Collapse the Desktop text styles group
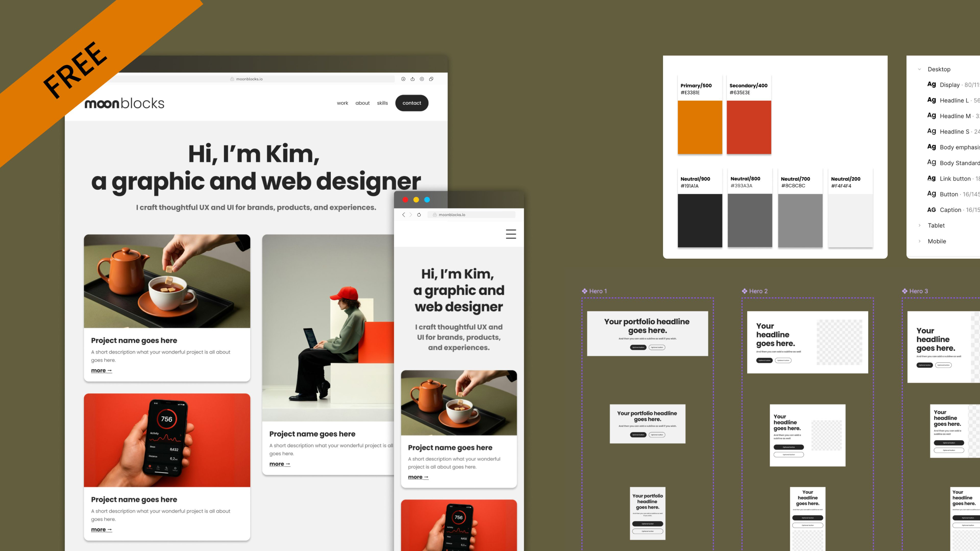The image size is (980, 551). (920, 69)
